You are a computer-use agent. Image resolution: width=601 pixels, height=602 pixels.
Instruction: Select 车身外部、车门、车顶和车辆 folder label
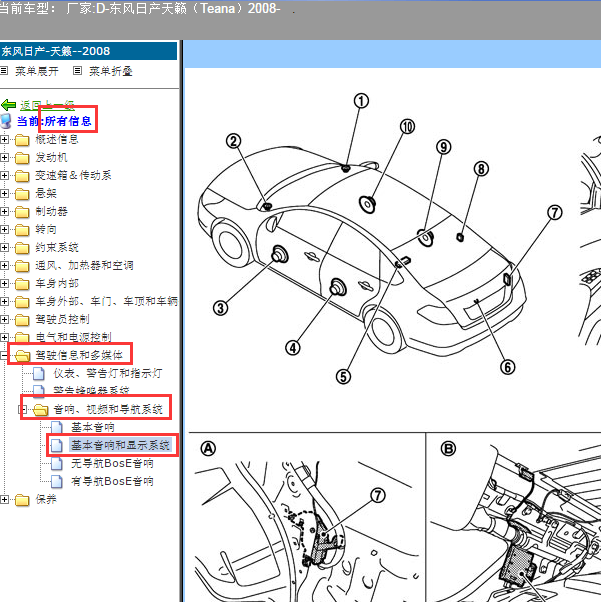(107, 301)
